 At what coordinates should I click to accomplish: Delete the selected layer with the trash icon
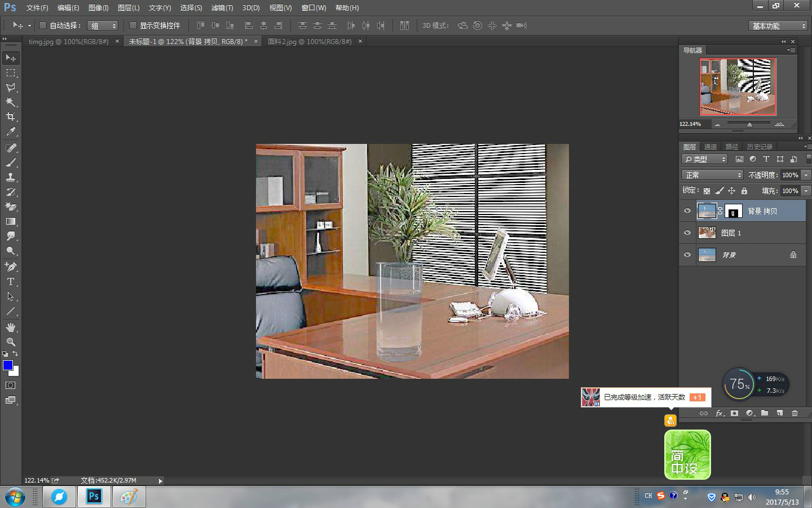pos(795,413)
